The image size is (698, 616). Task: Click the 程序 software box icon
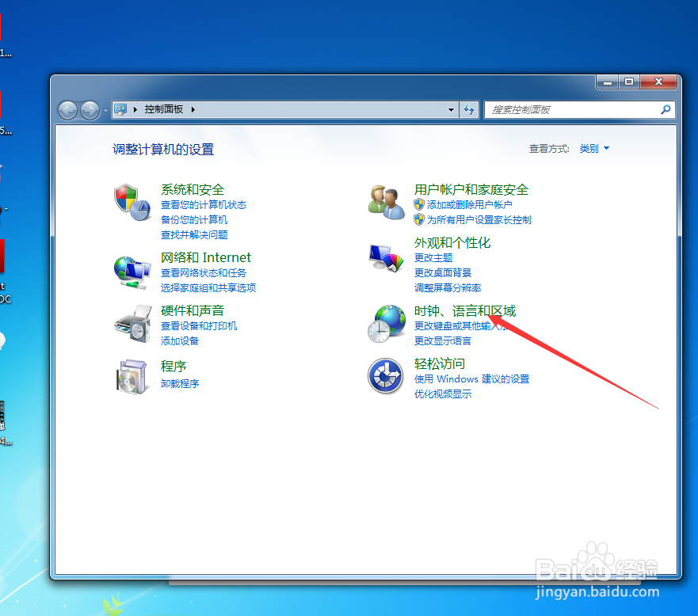pos(132,376)
